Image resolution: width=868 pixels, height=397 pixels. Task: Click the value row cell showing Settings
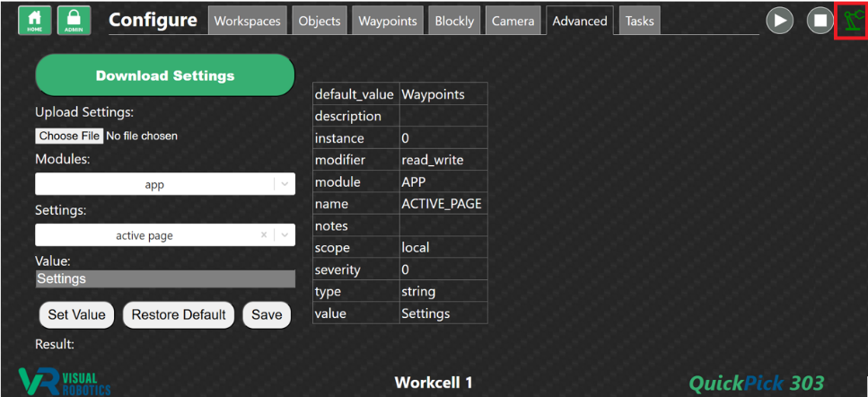443,313
